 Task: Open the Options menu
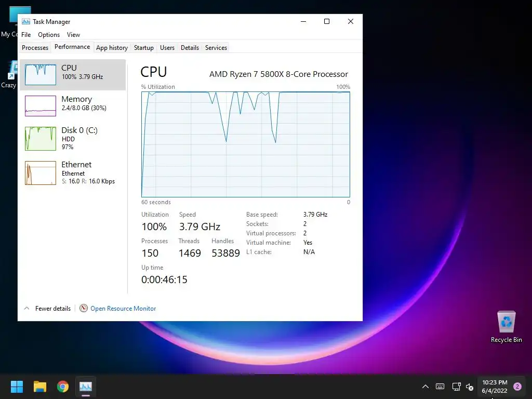tap(49, 35)
